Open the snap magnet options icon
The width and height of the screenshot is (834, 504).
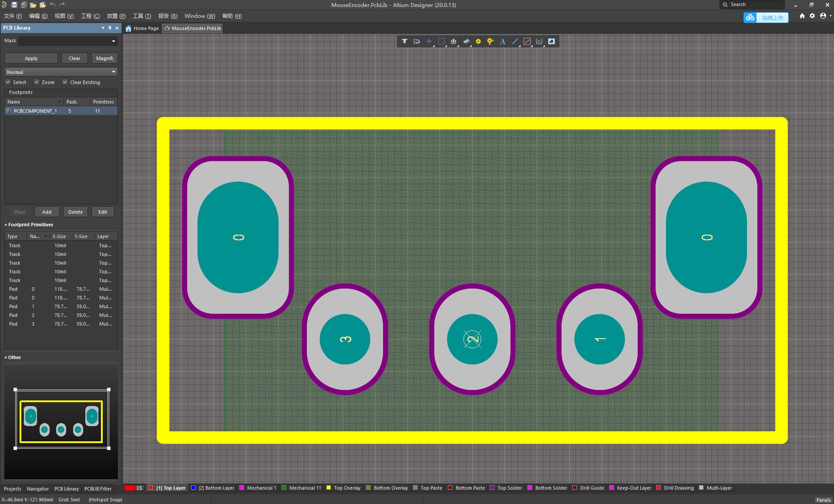[x=417, y=41]
